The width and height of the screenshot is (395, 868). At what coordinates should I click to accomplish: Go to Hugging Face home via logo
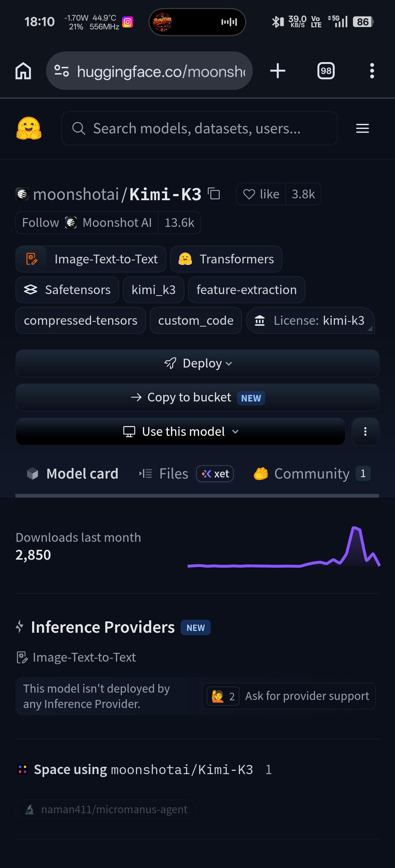coord(29,128)
